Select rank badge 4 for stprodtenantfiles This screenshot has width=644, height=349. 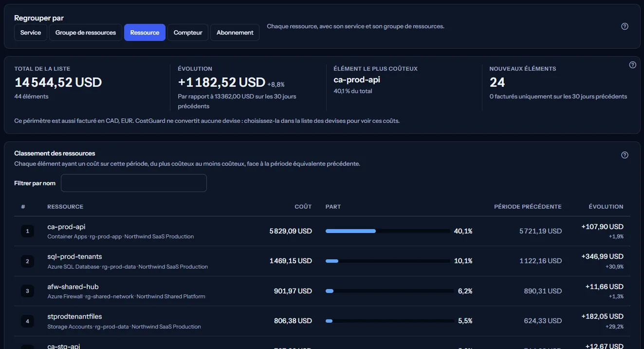tap(27, 321)
